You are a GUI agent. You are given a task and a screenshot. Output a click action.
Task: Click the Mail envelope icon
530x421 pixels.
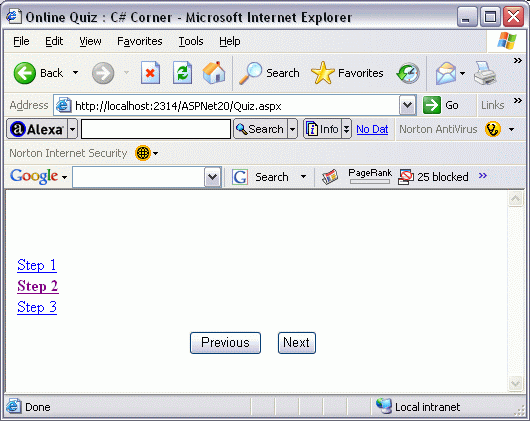(446, 73)
